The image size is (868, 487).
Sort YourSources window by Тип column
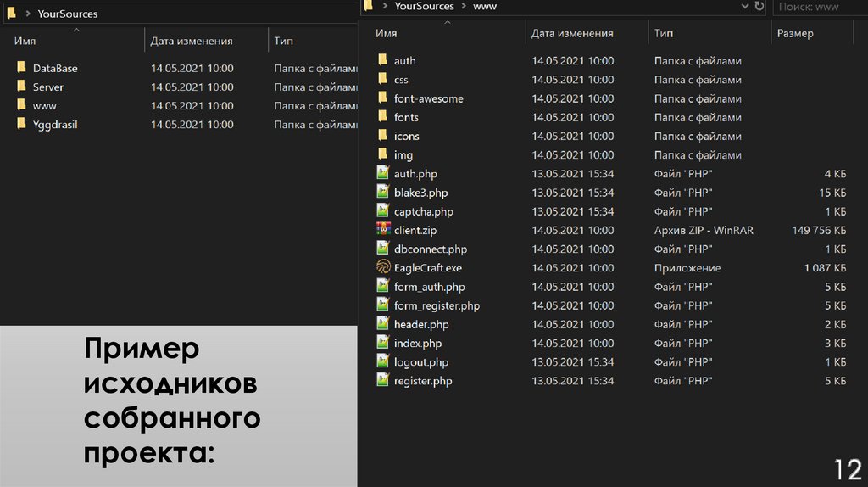click(283, 41)
